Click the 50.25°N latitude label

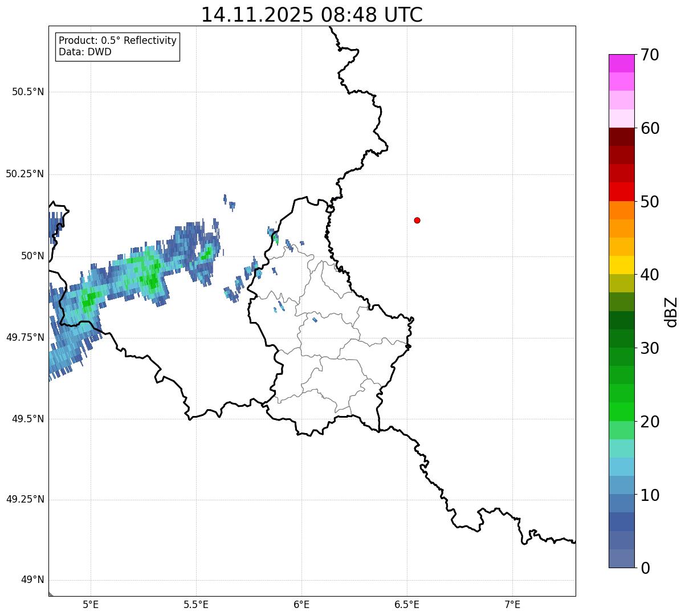pos(25,174)
